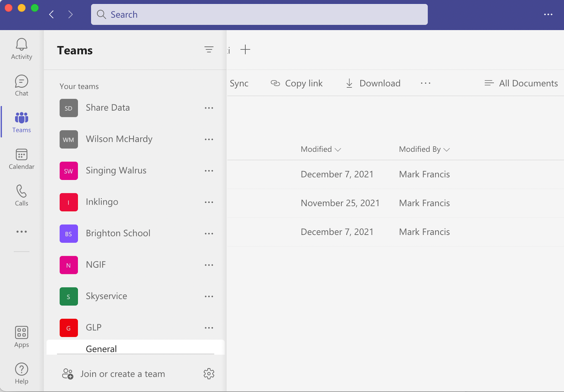This screenshot has height=392, width=564.
Task: Click Join or create a team
Action: [114, 374]
